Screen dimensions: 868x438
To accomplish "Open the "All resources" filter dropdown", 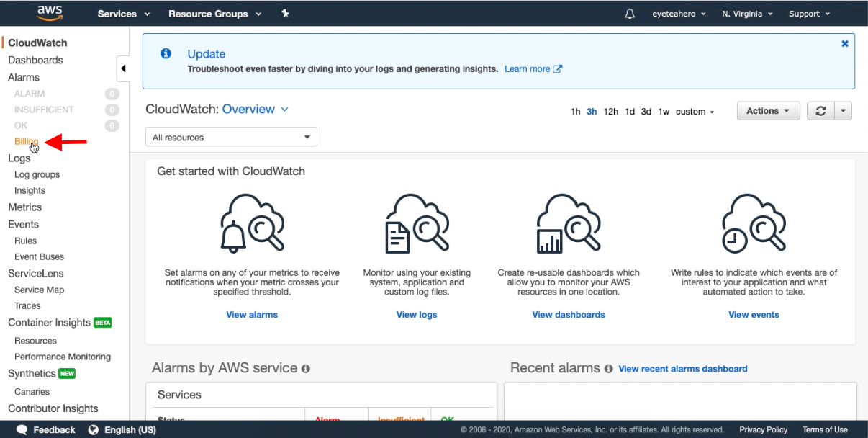I will click(x=230, y=137).
